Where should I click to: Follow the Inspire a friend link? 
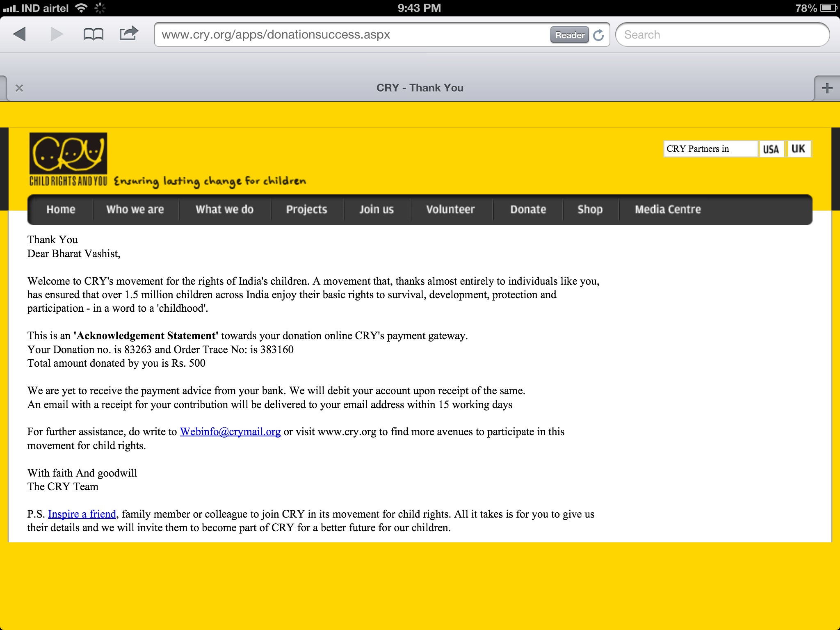point(82,514)
